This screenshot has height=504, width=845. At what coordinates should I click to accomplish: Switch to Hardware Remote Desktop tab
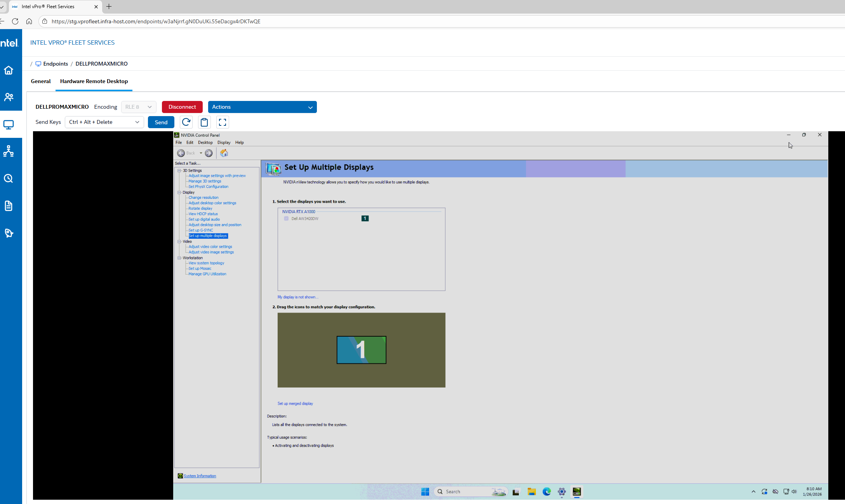click(x=94, y=81)
